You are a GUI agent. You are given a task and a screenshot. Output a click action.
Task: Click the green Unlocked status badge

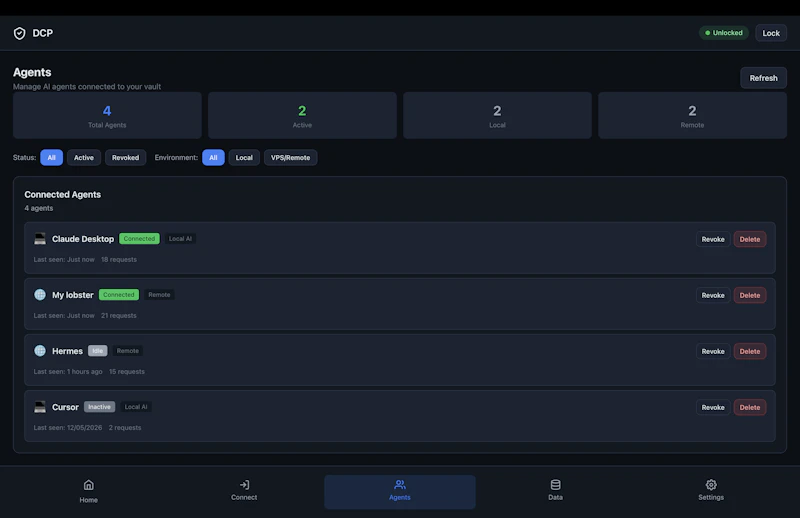point(723,33)
